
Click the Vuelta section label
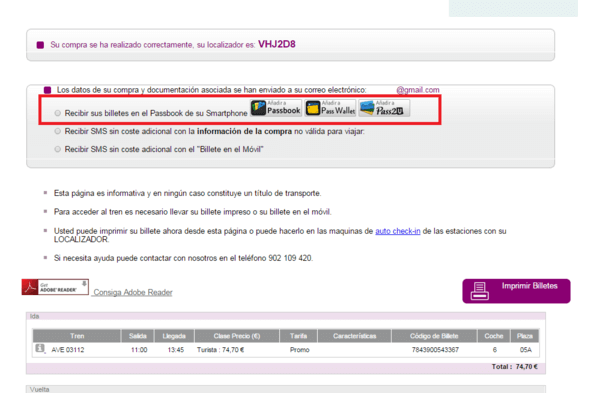39,389
